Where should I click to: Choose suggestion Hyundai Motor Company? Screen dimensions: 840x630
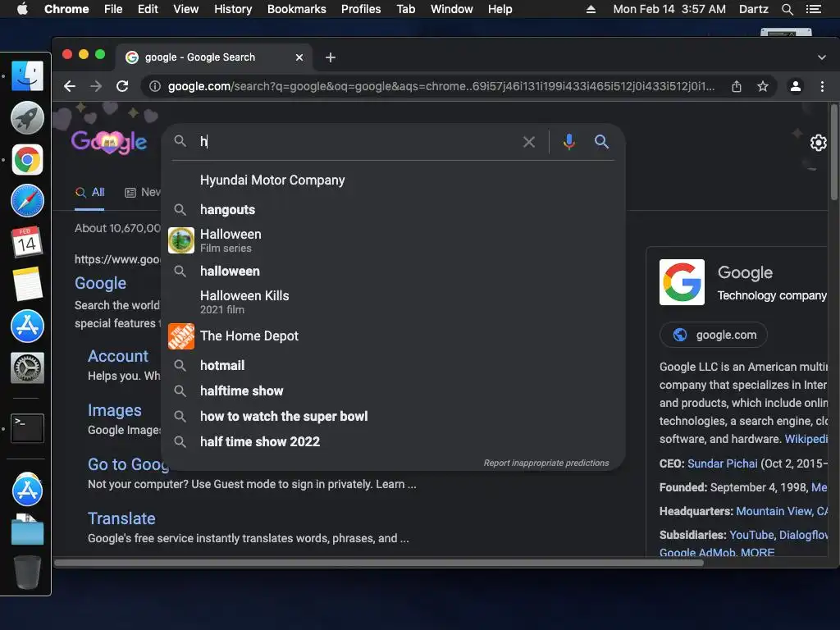pos(394,180)
